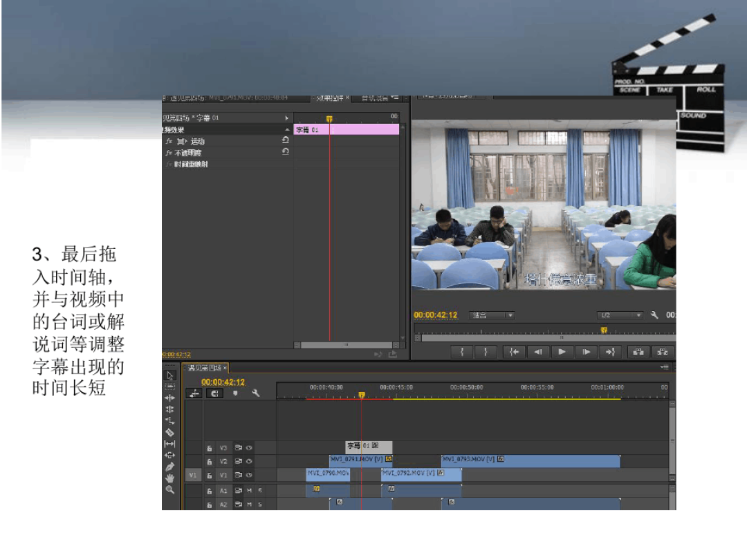Image resolution: width=747 pixels, height=560 pixels.
Task: Select MVI_0793.MOV clip on V2
Action: 531,460
